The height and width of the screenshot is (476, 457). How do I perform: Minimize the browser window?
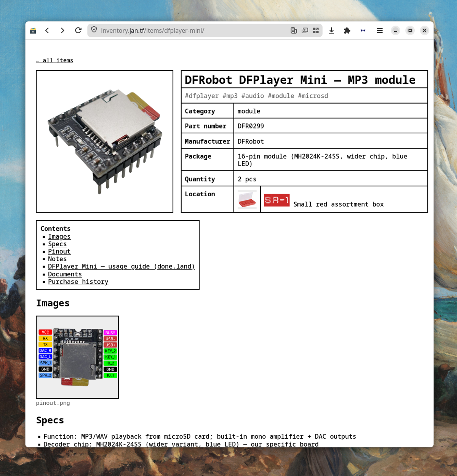[396, 30]
